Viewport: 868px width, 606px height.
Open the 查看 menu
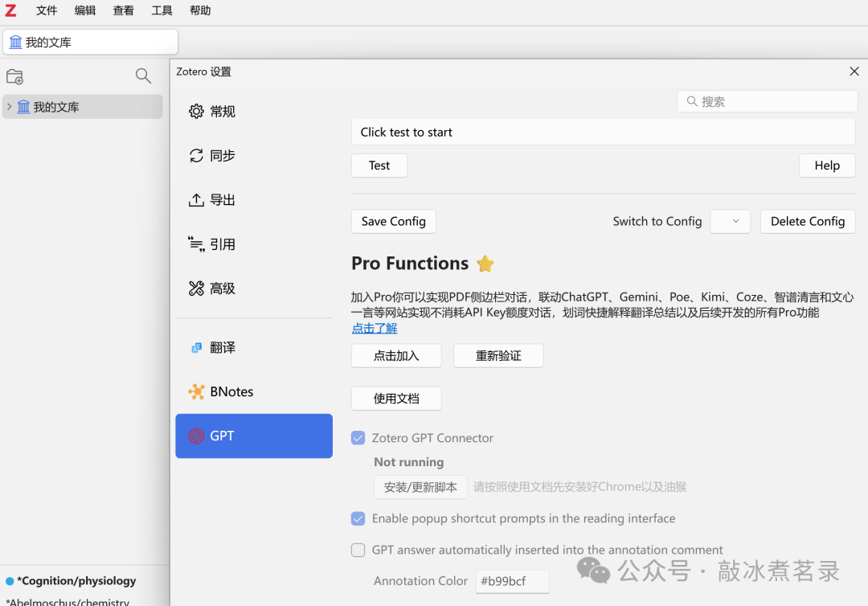click(x=123, y=10)
